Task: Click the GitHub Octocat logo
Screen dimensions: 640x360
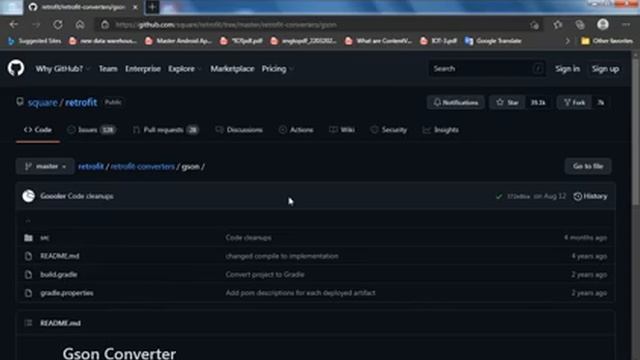Action: click(x=16, y=68)
